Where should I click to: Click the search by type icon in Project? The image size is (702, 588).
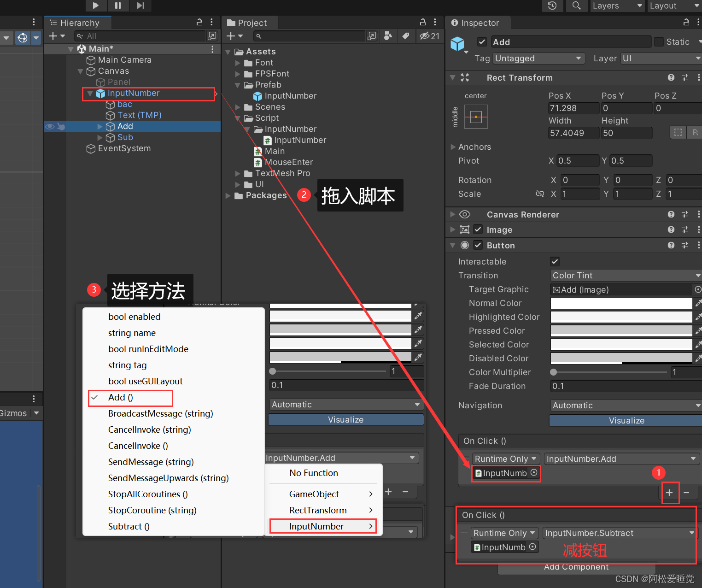(388, 36)
